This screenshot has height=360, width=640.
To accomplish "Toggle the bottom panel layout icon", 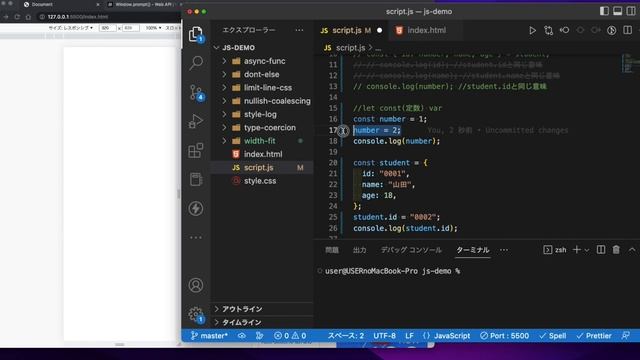I will coord(618,11).
